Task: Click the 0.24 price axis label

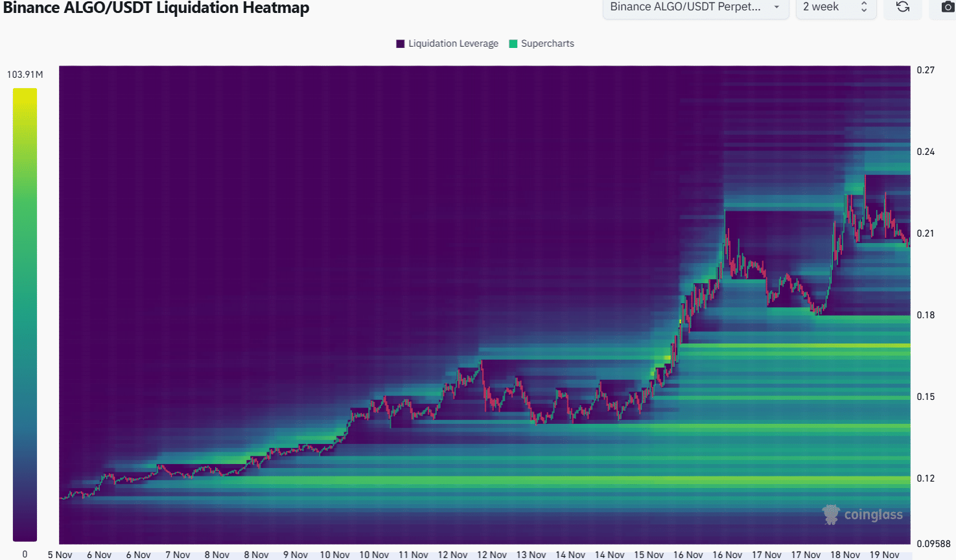Action: pyautogui.click(x=926, y=152)
